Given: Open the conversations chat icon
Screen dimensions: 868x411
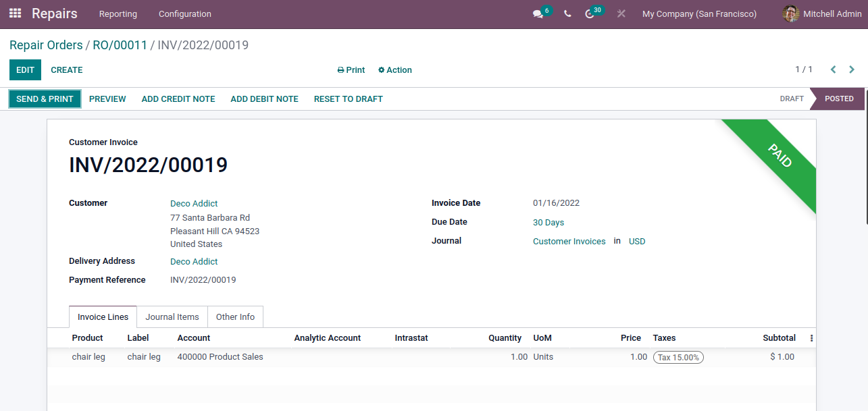Looking at the screenshot, I should coord(538,13).
